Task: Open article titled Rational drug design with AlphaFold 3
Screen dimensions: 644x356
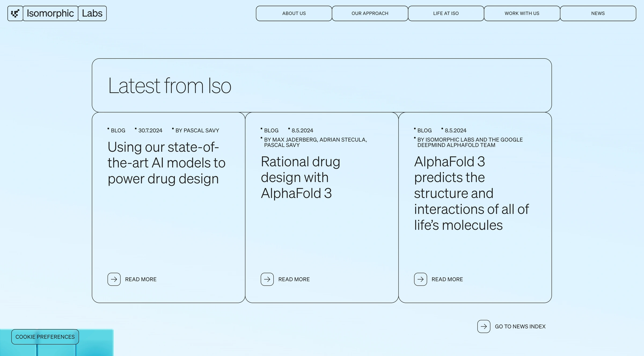Action: click(301, 177)
